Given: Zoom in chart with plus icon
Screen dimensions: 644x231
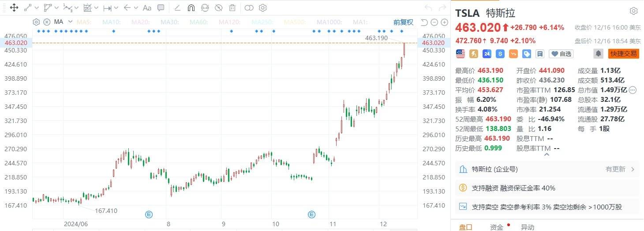Looking at the screenshot, I should point(445,22).
